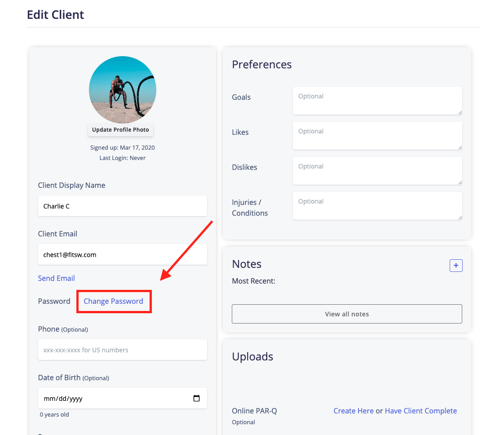
Task: Click Update Profile Photo
Action: (x=120, y=129)
